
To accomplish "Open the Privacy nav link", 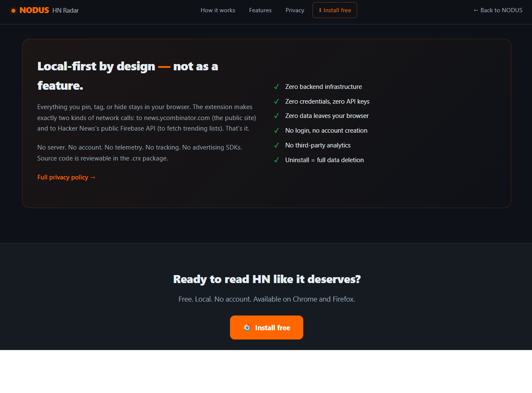I will coord(295,10).
